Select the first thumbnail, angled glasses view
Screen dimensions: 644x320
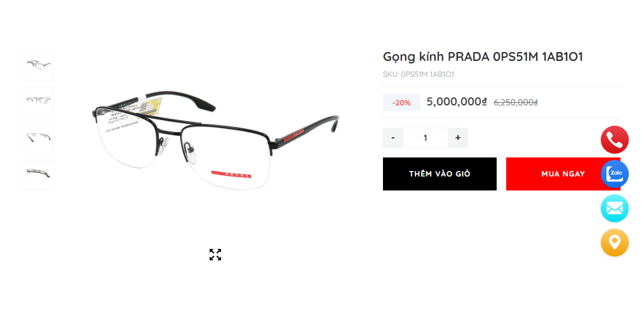[x=38, y=66]
